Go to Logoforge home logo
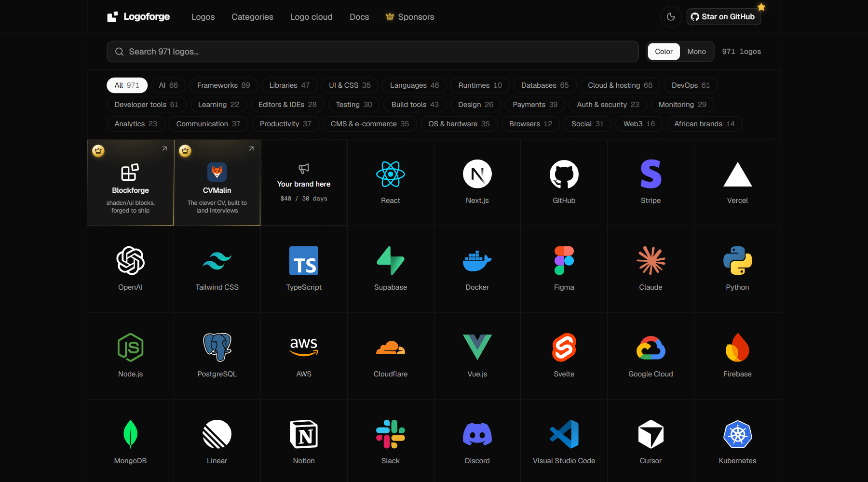This screenshot has height=482, width=868. [x=138, y=17]
